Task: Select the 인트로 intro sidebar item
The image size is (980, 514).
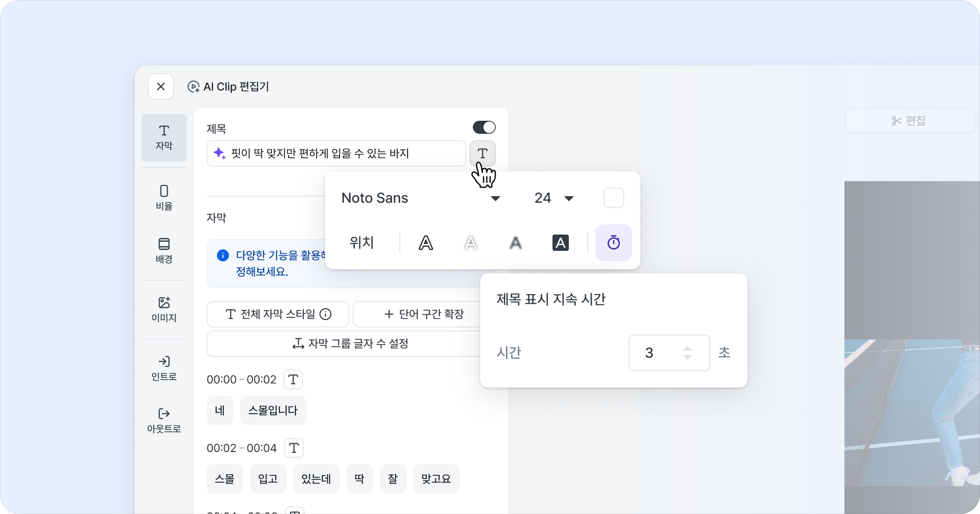Action: 164,368
